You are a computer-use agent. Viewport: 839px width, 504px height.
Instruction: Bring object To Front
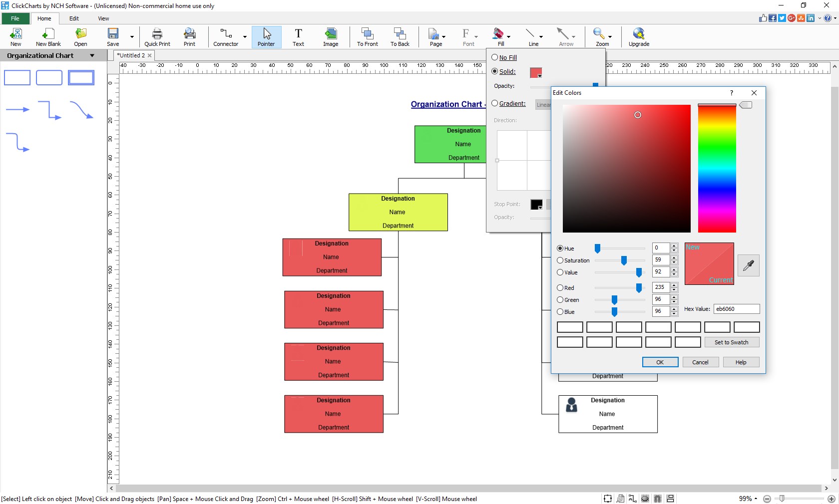[x=367, y=37]
